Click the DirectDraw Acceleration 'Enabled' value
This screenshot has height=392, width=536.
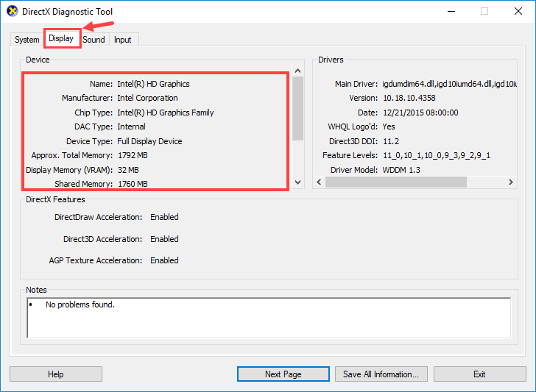pyautogui.click(x=164, y=217)
